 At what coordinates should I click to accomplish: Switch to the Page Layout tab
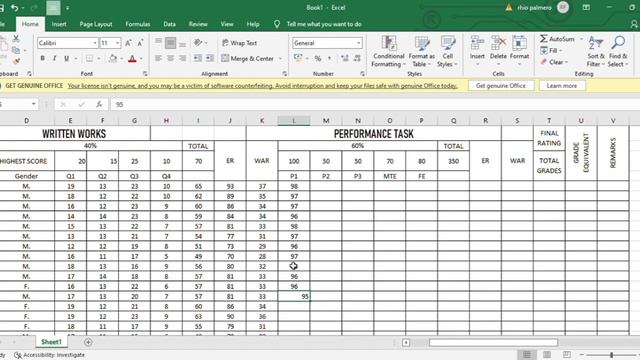96,24
